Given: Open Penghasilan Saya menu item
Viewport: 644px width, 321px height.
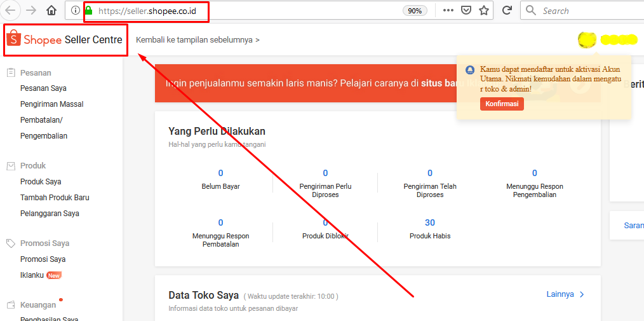Looking at the screenshot, I should click(49, 319).
